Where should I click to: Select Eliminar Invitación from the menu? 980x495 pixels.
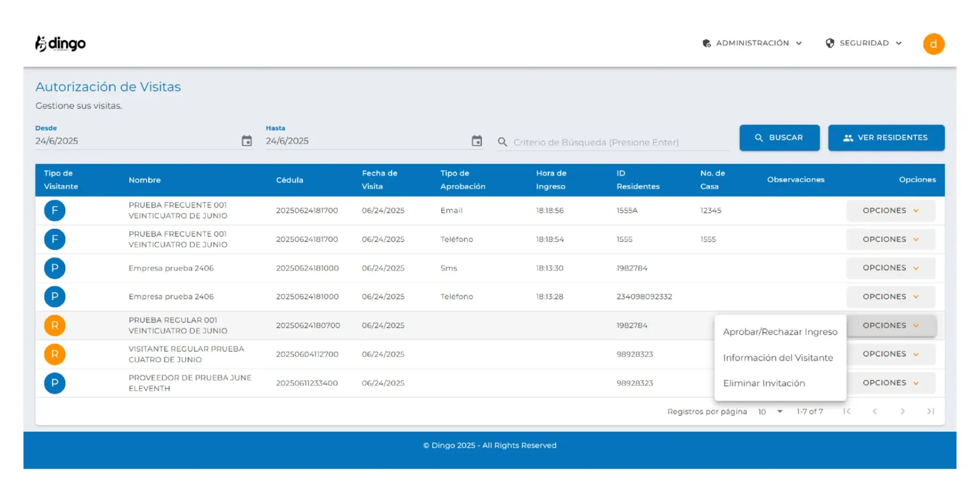[x=764, y=383]
